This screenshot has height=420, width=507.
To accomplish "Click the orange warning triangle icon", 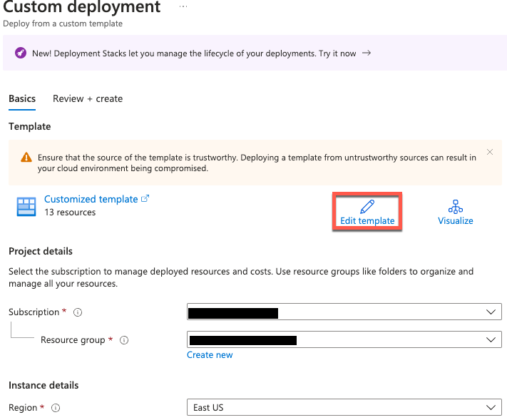I will coord(26,158).
